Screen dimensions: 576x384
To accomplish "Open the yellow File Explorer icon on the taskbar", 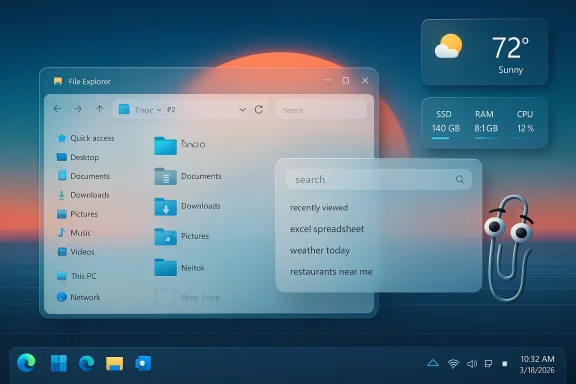I will click(115, 363).
